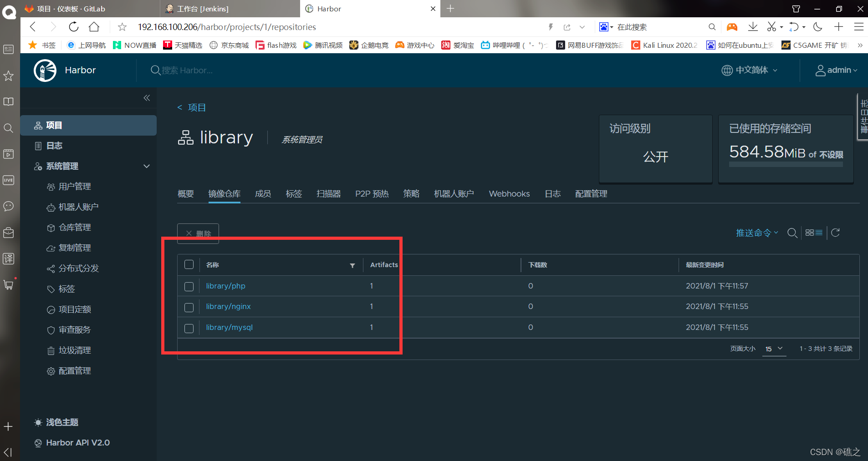Collapse the sidebar with double-chevron icon

(147, 98)
